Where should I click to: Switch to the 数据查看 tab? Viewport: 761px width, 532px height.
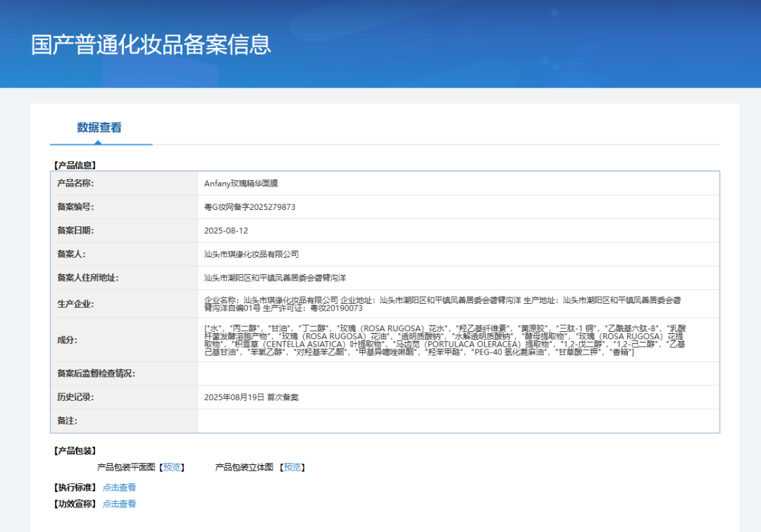pos(99,128)
